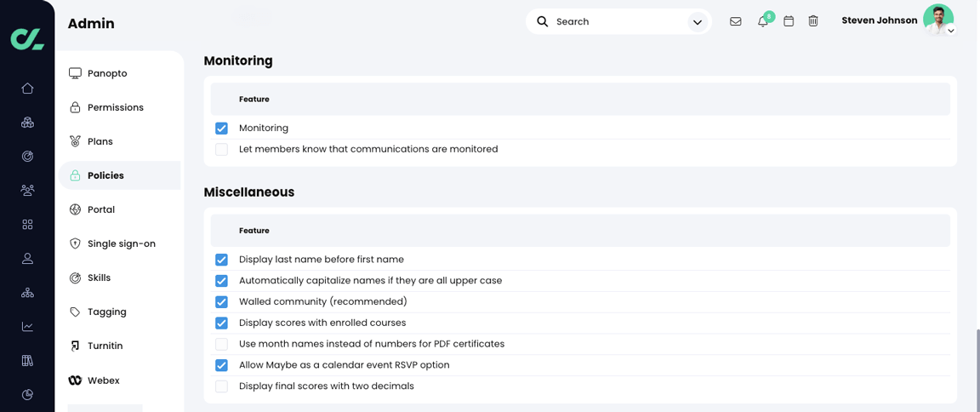980x412 pixels.
Task: Click the search magnifier icon
Action: point(543,21)
